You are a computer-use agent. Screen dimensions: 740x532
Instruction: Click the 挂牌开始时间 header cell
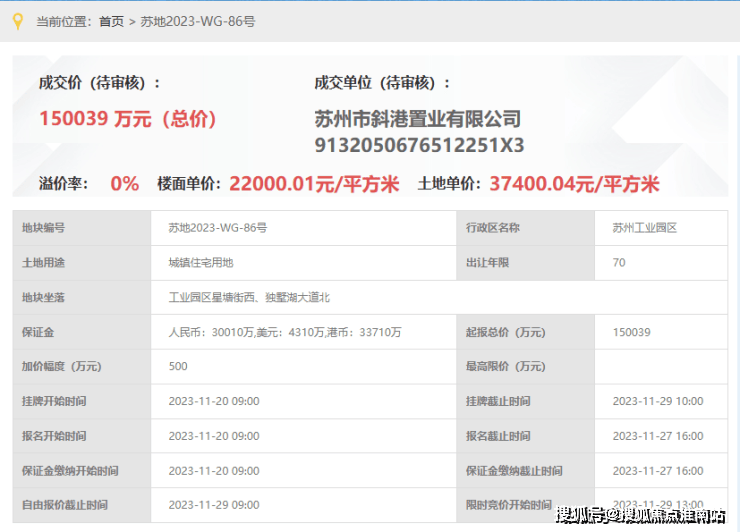tap(82, 402)
